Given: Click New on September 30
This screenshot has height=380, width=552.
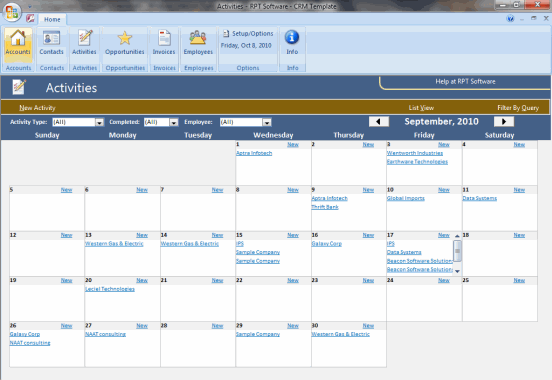Looking at the screenshot, I should pyautogui.click(x=368, y=326).
